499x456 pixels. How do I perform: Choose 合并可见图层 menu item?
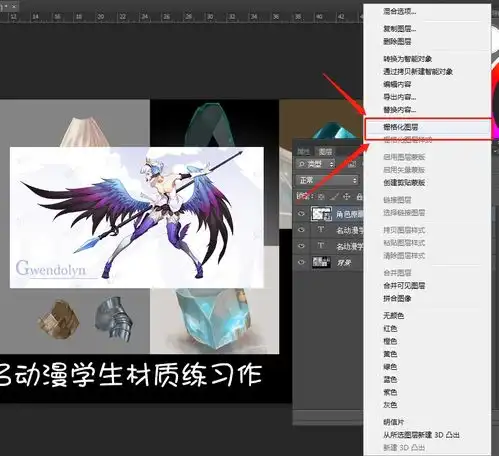[x=404, y=286]
